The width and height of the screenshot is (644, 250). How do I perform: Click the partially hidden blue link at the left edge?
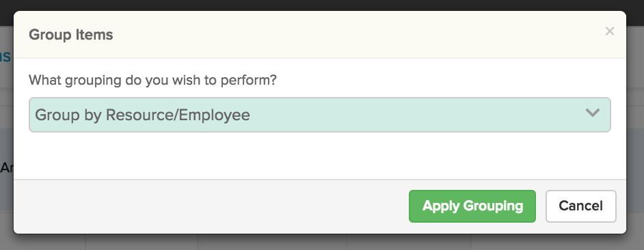[5, 56]
